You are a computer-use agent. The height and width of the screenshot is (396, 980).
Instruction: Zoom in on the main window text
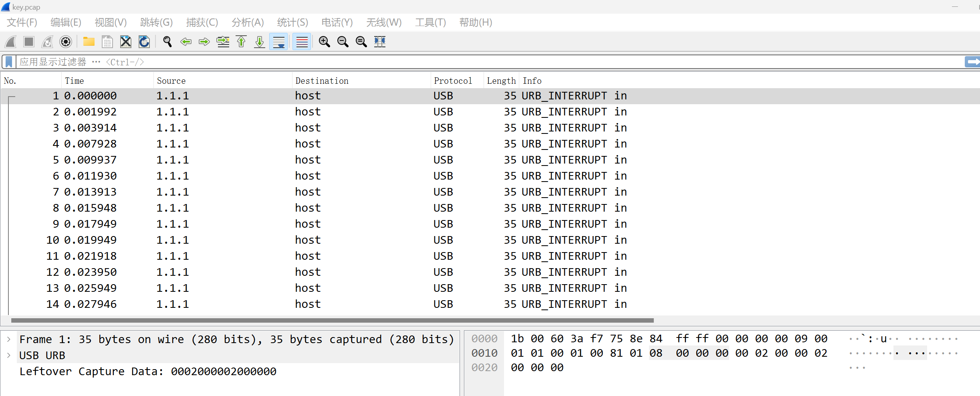324,42
